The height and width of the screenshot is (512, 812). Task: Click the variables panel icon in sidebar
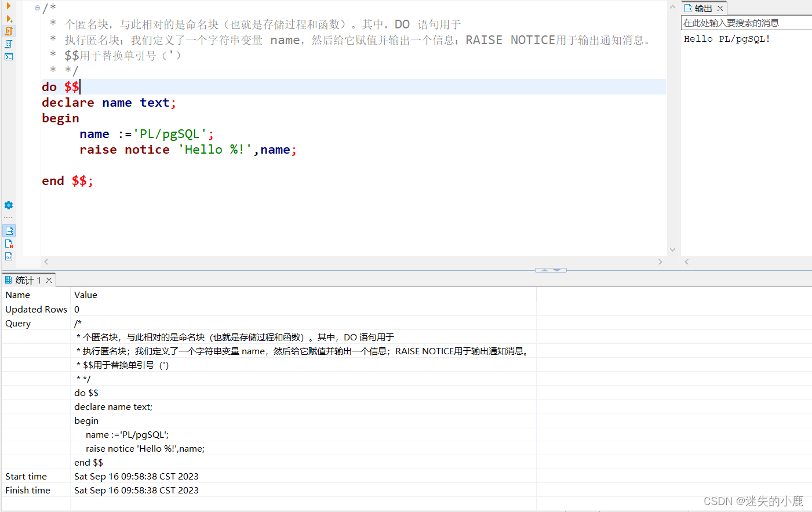tap(9, 256)
